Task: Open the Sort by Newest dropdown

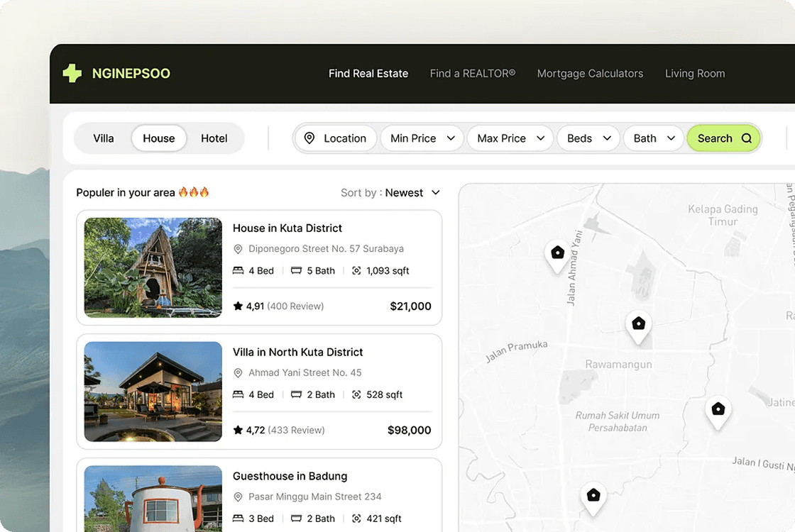Action: 390,192
